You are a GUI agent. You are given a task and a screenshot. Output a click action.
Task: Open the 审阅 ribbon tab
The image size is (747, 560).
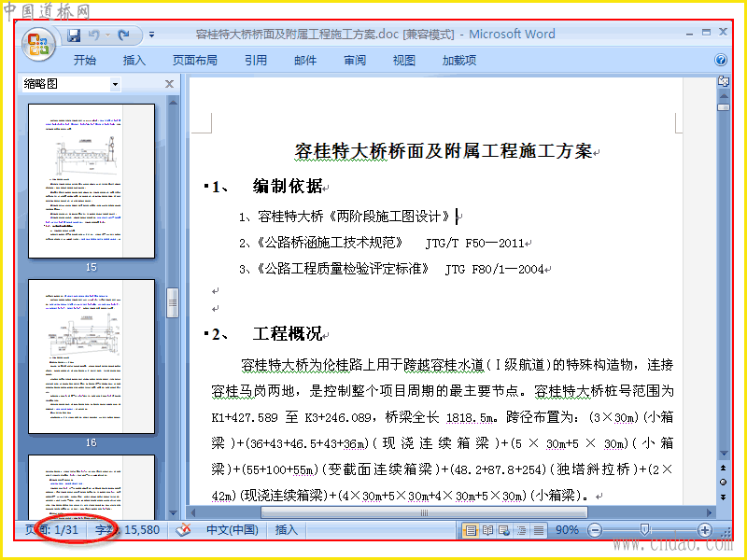355,60
